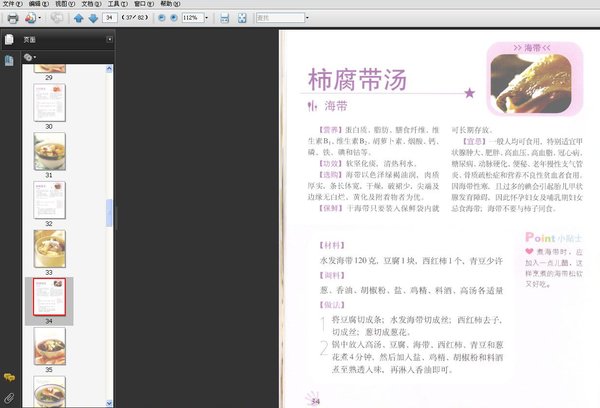Go to previous page with up arrow
Viewport: 600px width, 408px height.
click(x=79, y=18)
